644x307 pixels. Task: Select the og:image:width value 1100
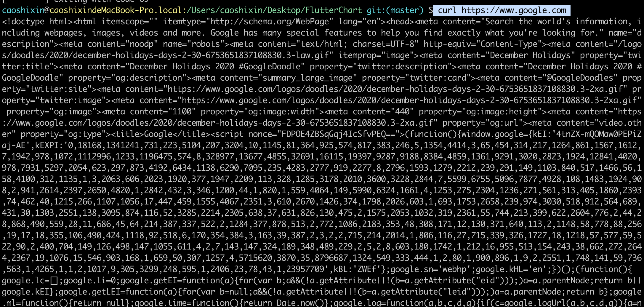click(x=184, y=111)
